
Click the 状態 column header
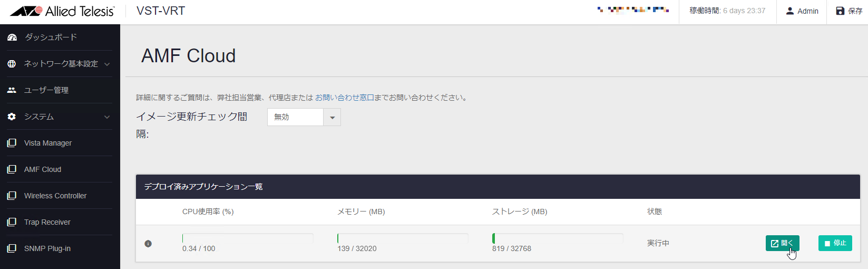655,212
